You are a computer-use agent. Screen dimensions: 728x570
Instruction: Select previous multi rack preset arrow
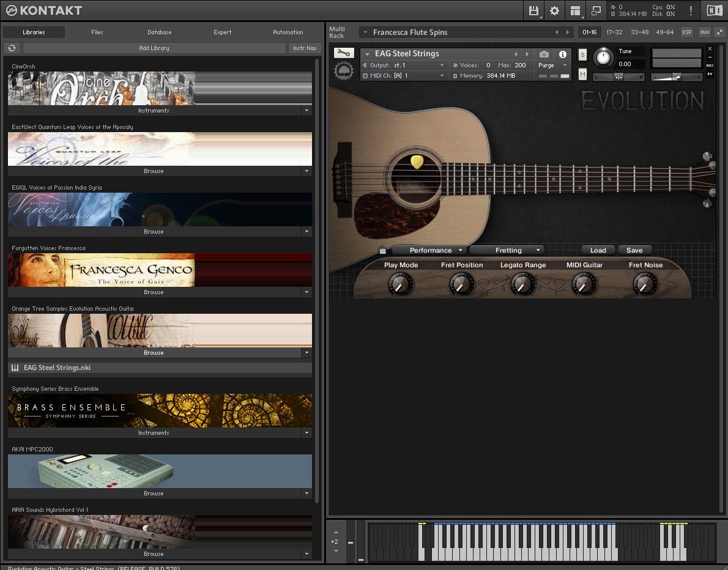click(x=557, y=32)
